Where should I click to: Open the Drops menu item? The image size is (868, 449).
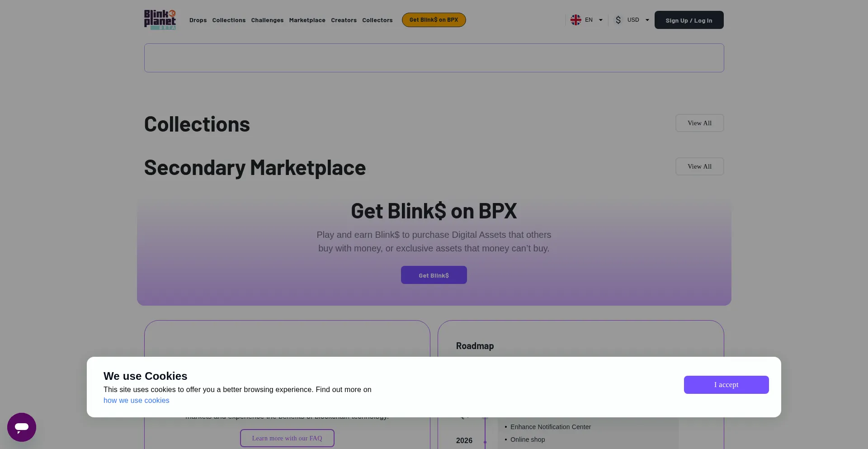point(198,20)
